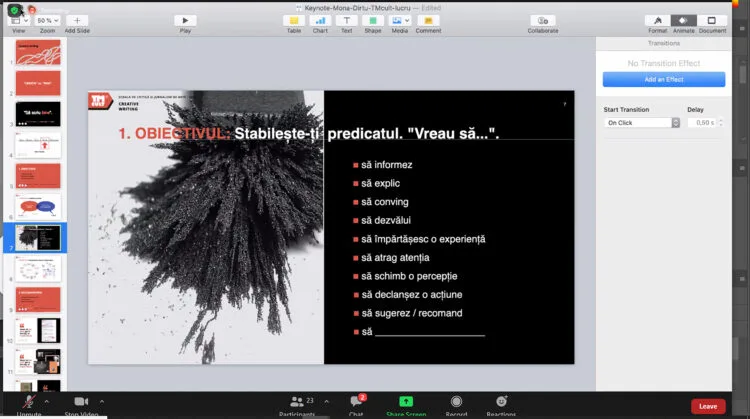This screenshot has height=419, width=750.
Task: Unmute the microphone in Zoom
Action: tap(29, 405)
